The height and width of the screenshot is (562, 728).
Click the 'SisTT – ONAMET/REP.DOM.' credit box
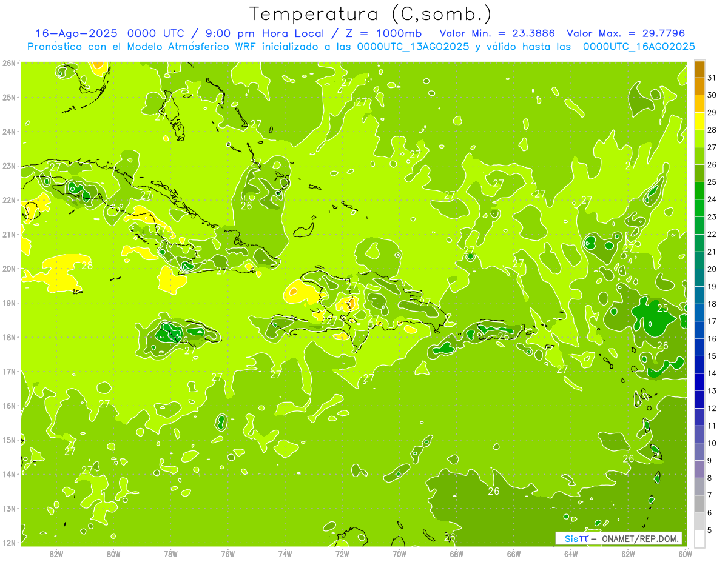(619, 538)
